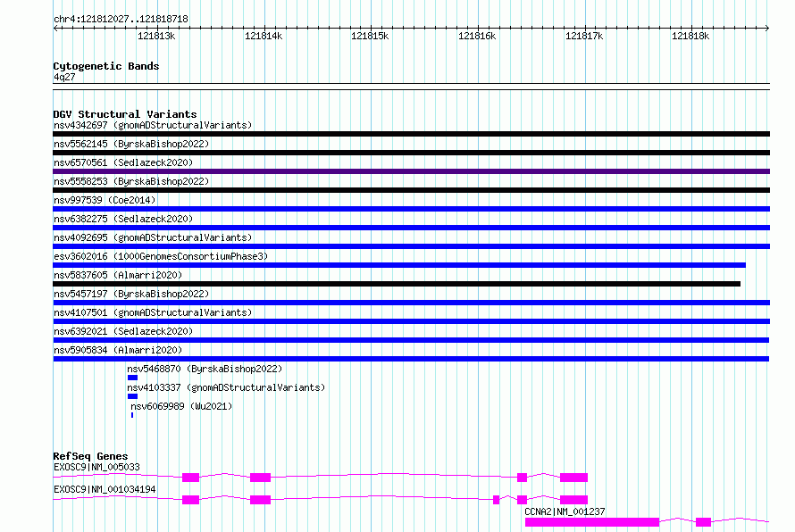Click the blue bar under nsv997539
The width and height of the screenshot is (795, 532).
click(x=411, y=209)
